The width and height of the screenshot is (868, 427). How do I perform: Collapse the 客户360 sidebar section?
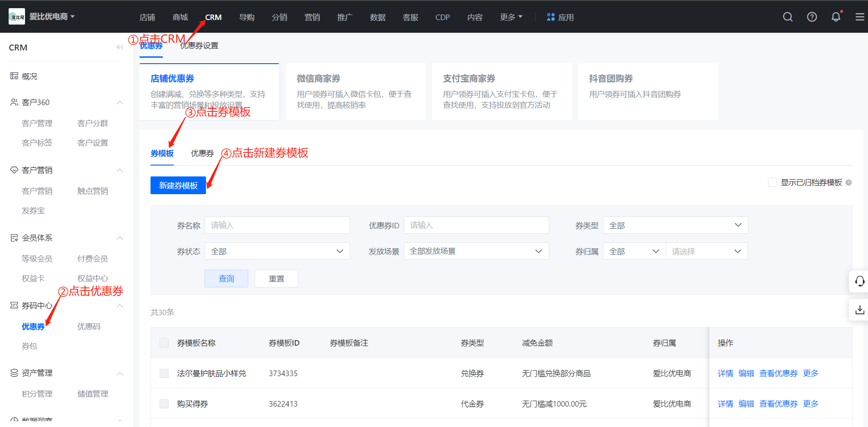[120, 102]
